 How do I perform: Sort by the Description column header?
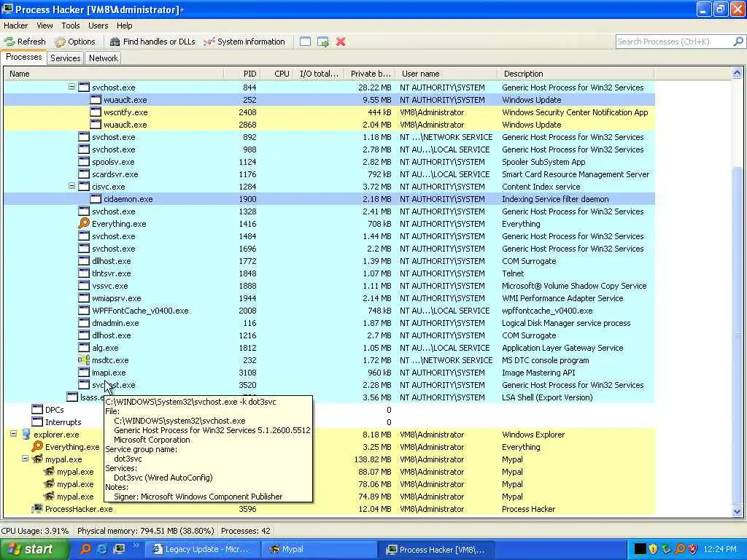click(576, 74)
